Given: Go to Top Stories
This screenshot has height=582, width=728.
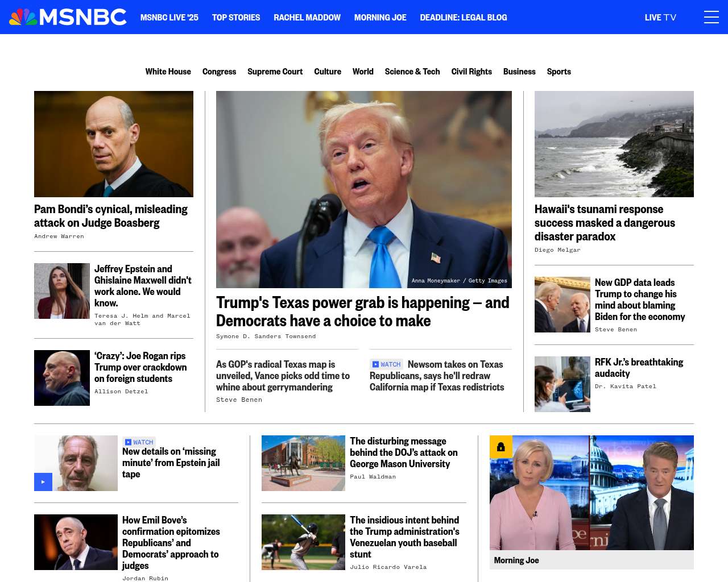Looking at the screenshot, I should 236,18.
